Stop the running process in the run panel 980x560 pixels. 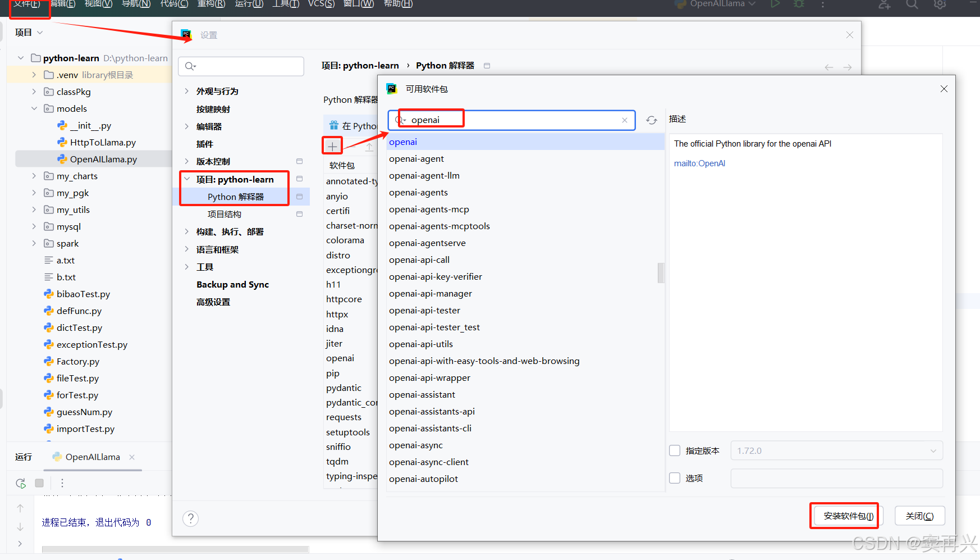39,483
